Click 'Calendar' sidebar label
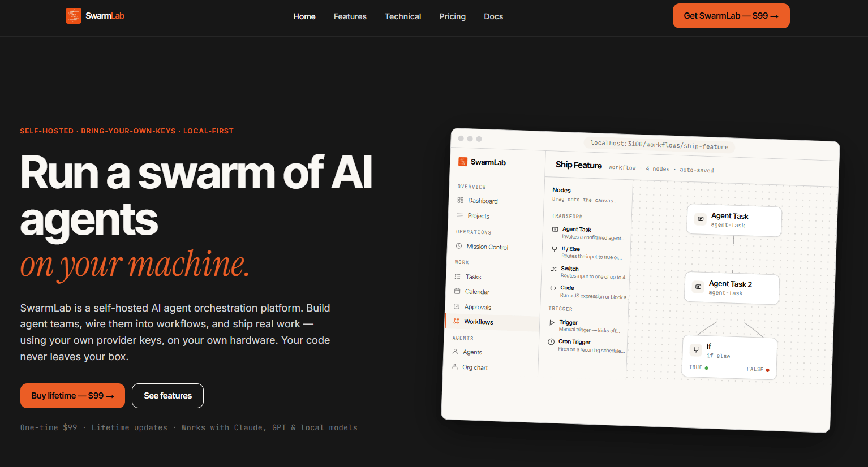The width and height of the screenshot is (868, 467). [x=477, y=292]
